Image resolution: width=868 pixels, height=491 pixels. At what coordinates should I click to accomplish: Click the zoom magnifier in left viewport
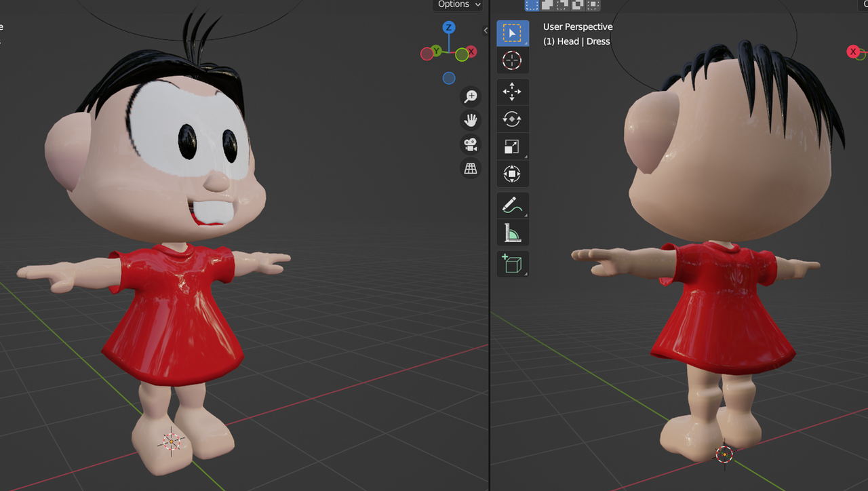[x=471, y=96]
